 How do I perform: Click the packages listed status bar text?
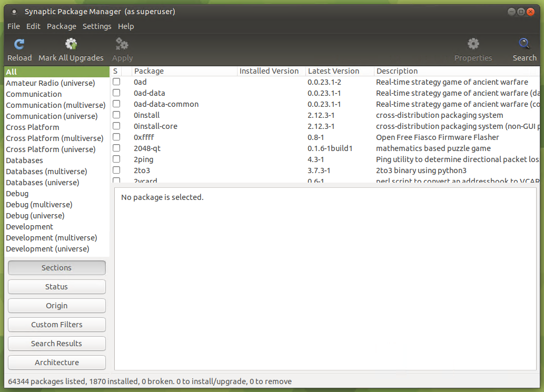pyautogui.click(x=150, y=381)
